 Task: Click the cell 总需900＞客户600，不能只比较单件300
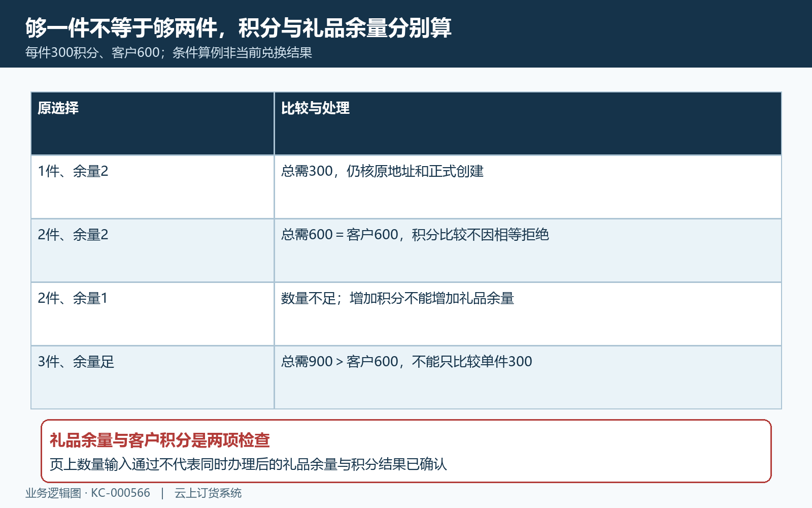pyautogui.click(x=528, y=377)
